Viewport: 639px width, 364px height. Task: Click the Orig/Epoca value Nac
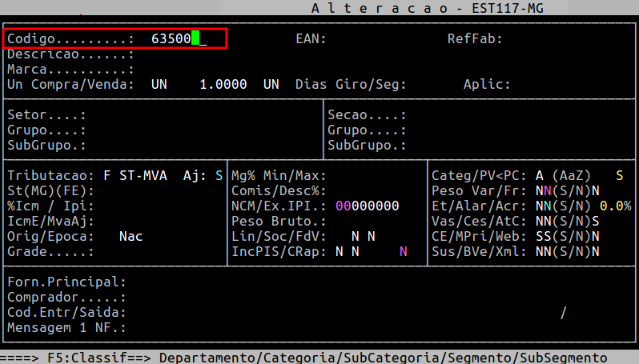131,237
